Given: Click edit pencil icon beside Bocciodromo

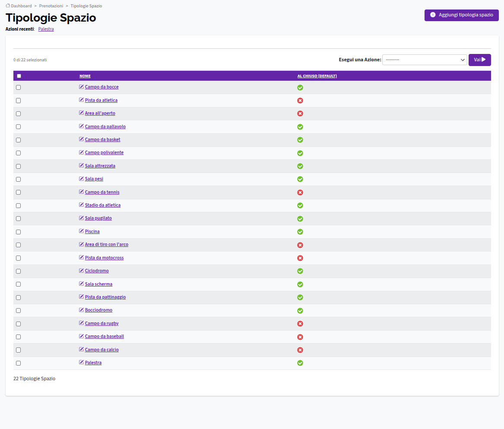Looking at the screenshot, I should coord(81,310).
